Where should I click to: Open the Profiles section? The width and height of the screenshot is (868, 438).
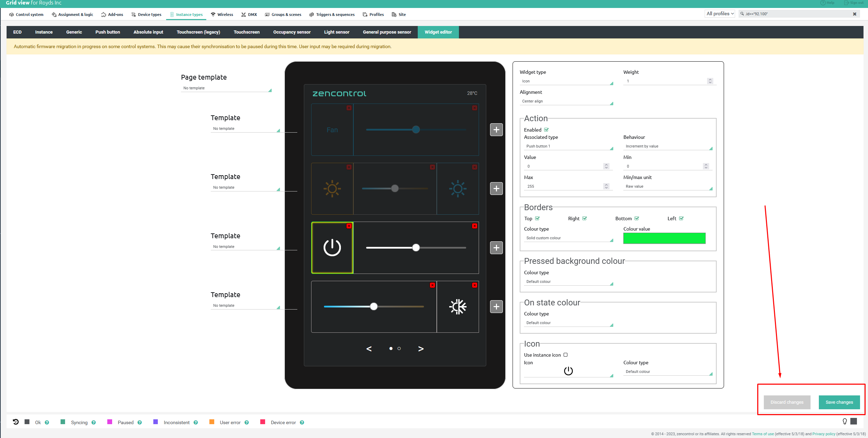pos(377,14)
